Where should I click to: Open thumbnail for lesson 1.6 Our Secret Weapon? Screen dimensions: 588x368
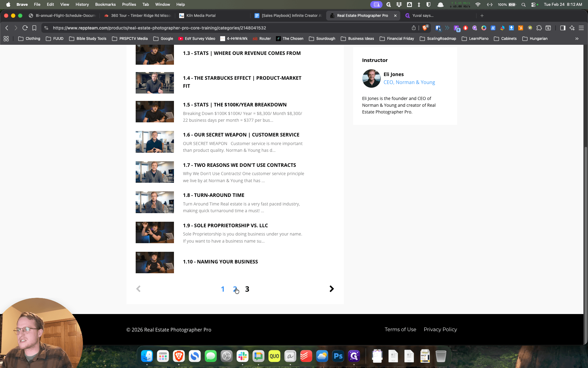[155, 142]
